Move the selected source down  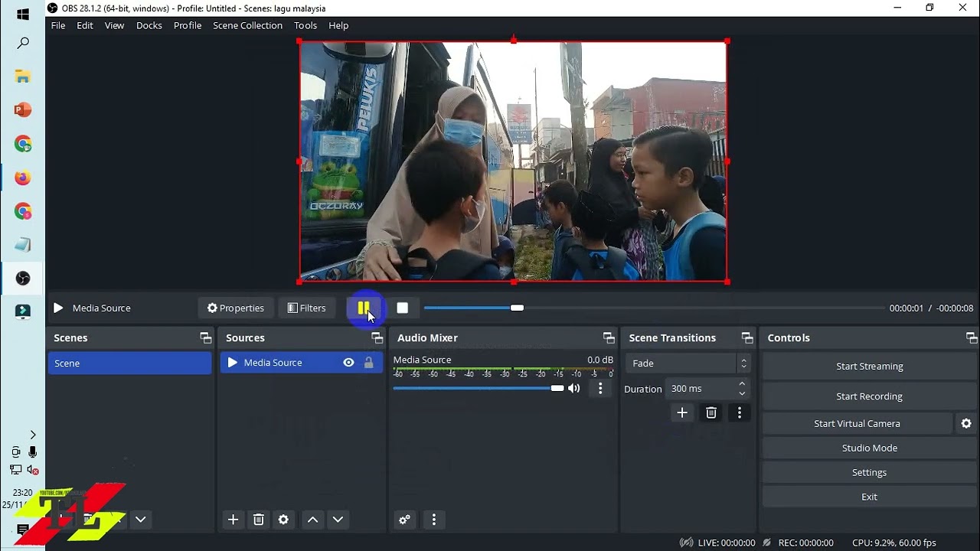click(x=338, y=520)
